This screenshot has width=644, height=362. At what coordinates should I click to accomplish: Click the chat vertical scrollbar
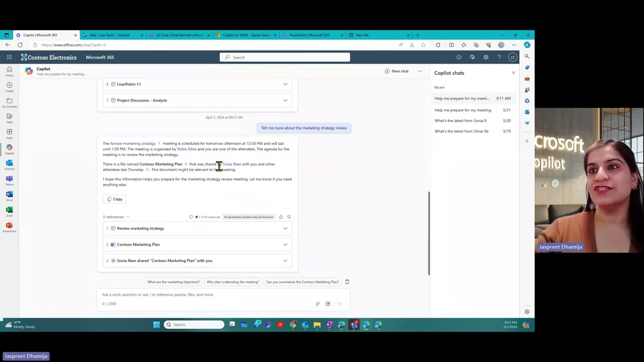(429, 233)
